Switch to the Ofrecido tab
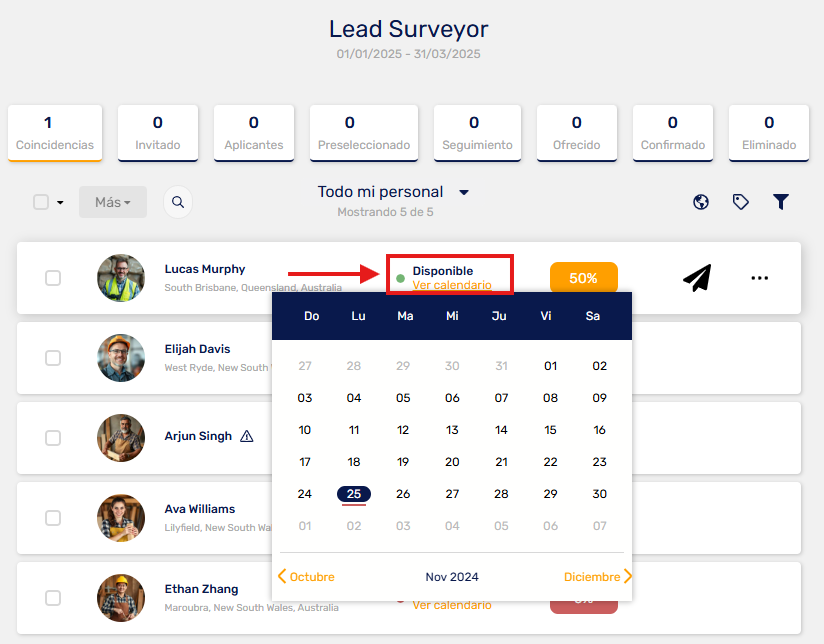 (576, 133)
